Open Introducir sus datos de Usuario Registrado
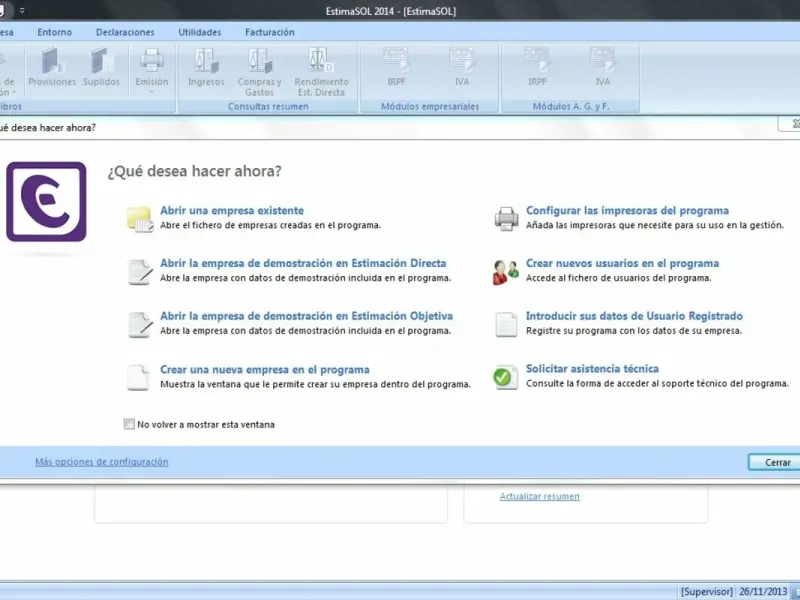The image size is (800, 600). pos(634,316)
